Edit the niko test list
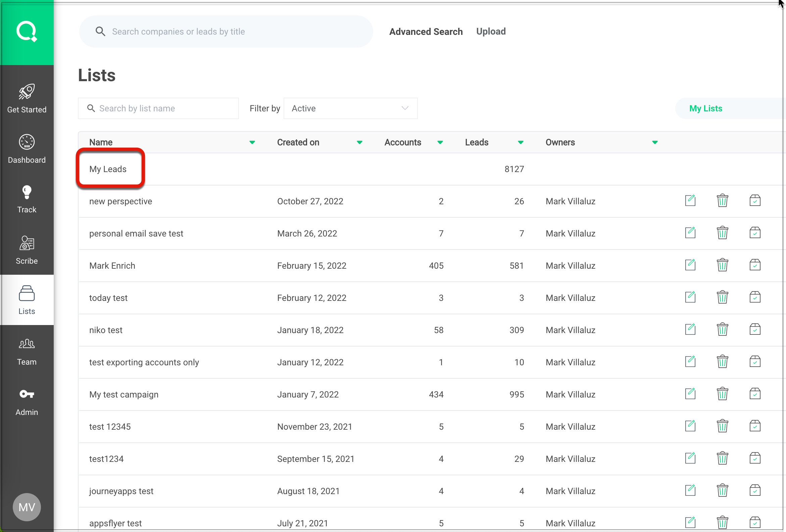The height and width of the screenshot is (532, 786). coord(690,329)
